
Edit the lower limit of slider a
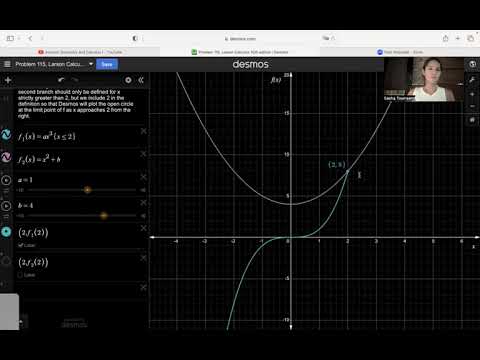point(21,190)
